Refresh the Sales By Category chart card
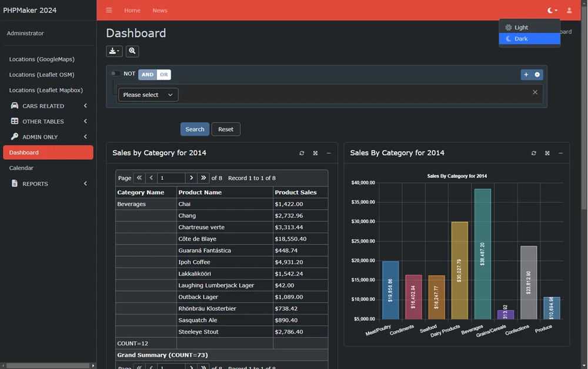The height and width of the screenshot is (369, 588). tap(534, 153)
